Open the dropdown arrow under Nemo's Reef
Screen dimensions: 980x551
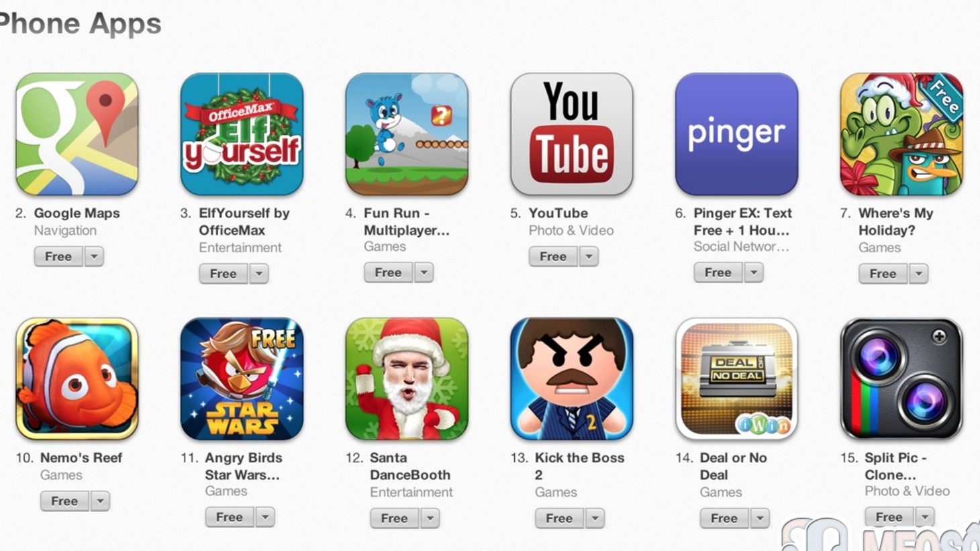pos(100,501)
